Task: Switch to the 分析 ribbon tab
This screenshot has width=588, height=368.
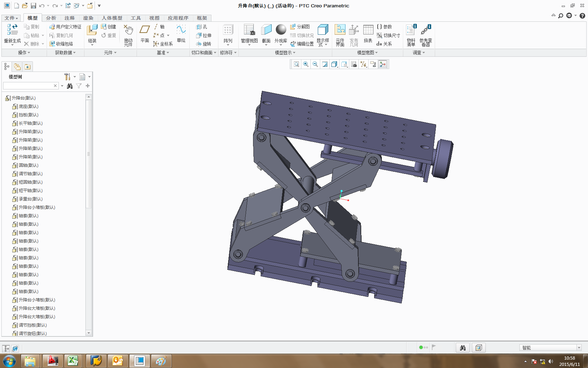Action: [x=51, y=18]
